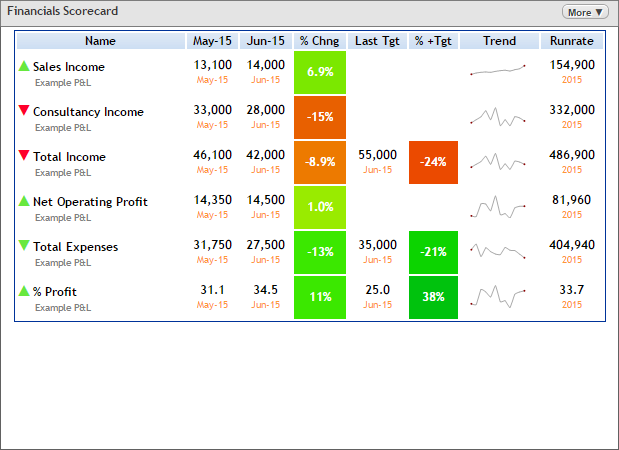
Task: Click the 81,960 runrate value
Action: [x=572, y=200]
